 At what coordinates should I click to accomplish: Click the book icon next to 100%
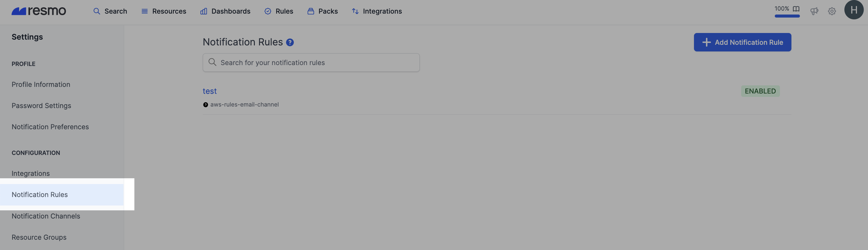point(796,9)
